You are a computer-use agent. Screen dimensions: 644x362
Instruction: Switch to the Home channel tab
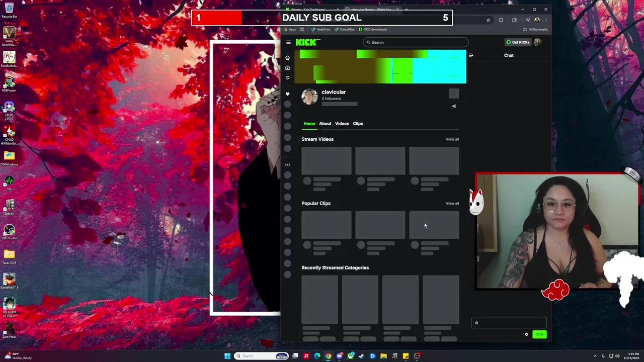pos(309,124)
